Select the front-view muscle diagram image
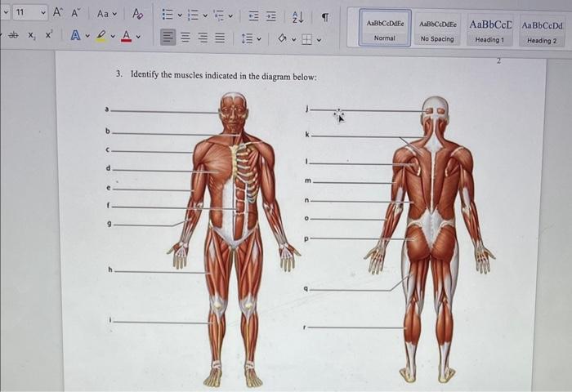Image resolution: width=572 pixels, height=392 pixels. [x=234, y=238]
